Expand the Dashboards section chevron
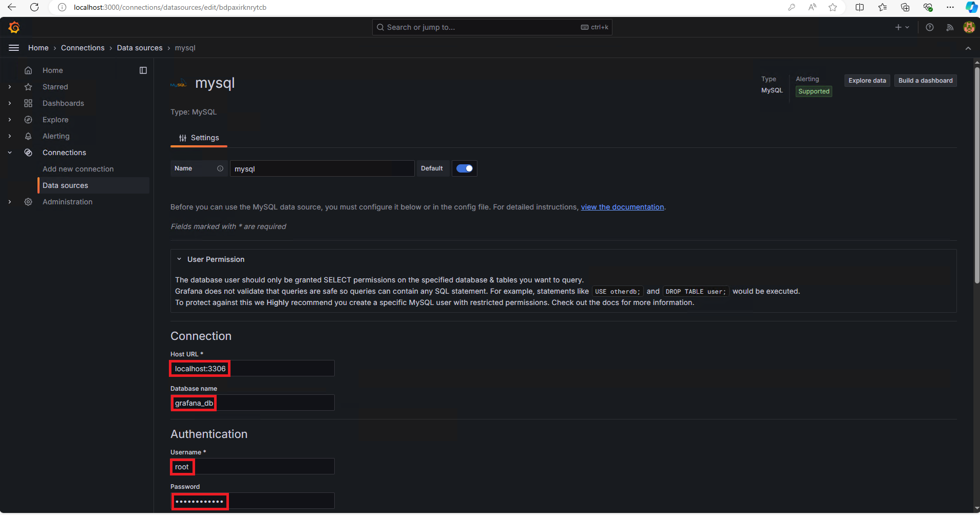Screen dimensions: 980x515 (10, 103)
